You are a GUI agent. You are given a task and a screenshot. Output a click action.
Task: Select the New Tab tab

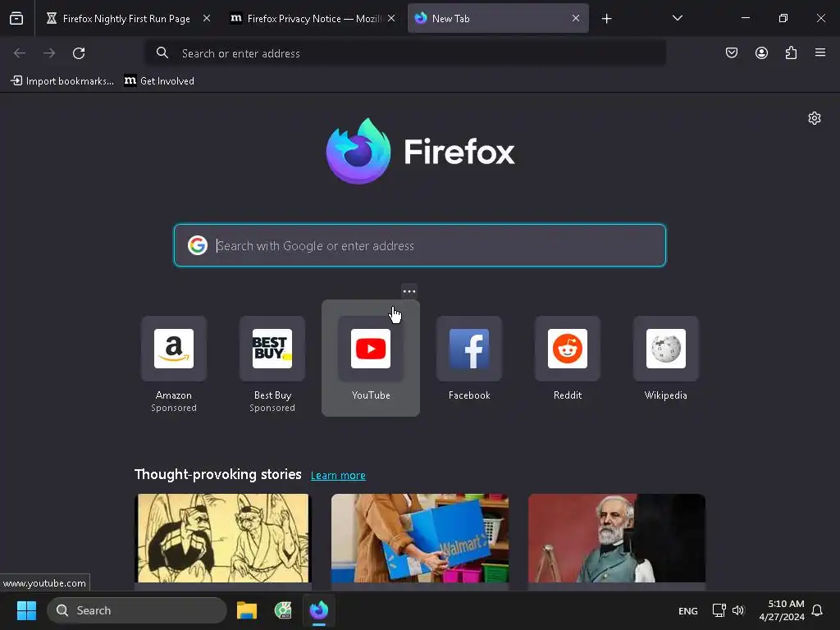point(498,18)
